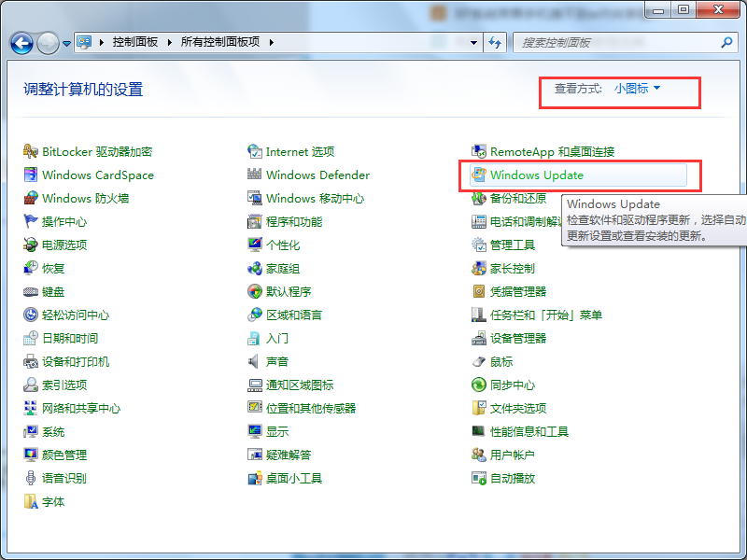Viewport: 747px width, 560px height.
Task: Open the 位置和其他传感器 link
Action: click(311, 408)
